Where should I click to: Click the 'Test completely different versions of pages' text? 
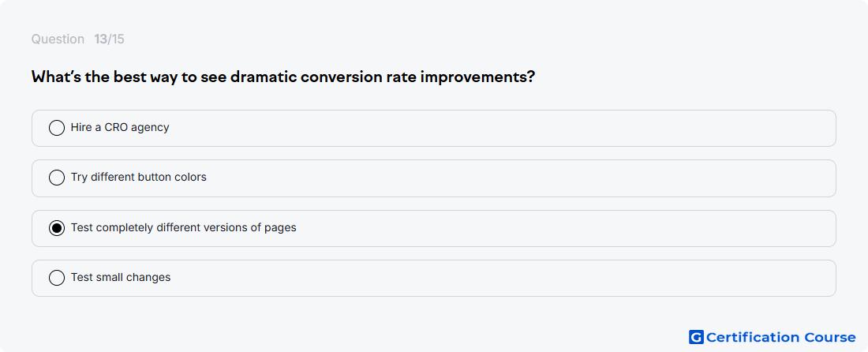183,228
